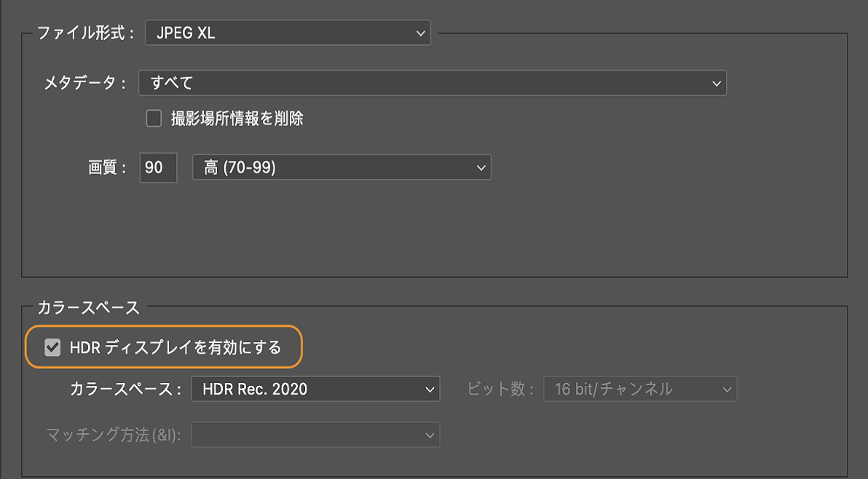Open the ファイル形式 JPEG XL dropdown

pos(288,33)
